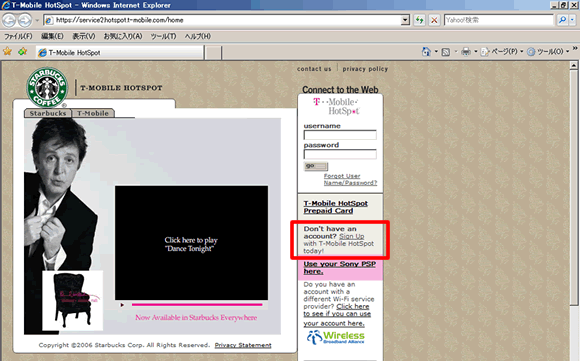Click the Stop loading X icon
The width and height of the screenshot is (580, 361).
[x=434, y=20]
